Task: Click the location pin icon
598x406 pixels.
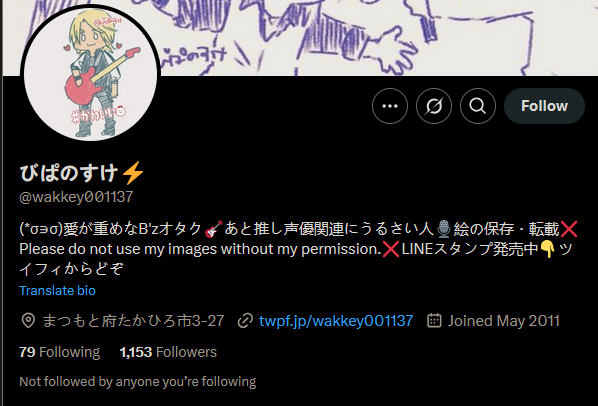Action: (28, 321)
